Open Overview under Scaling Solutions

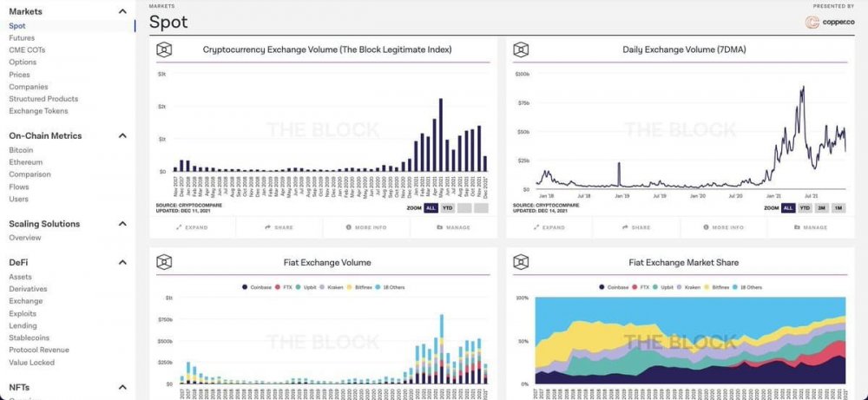click(x=25, y=238)
